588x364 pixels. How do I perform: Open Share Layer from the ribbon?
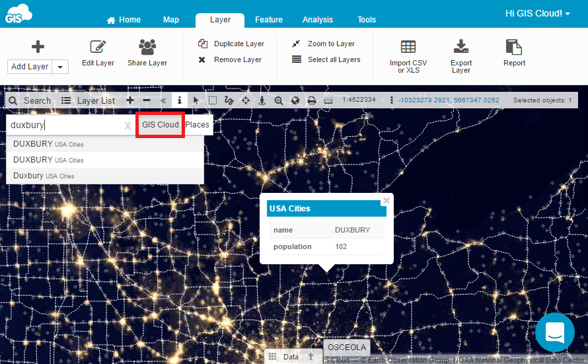[x=147, y=48]
